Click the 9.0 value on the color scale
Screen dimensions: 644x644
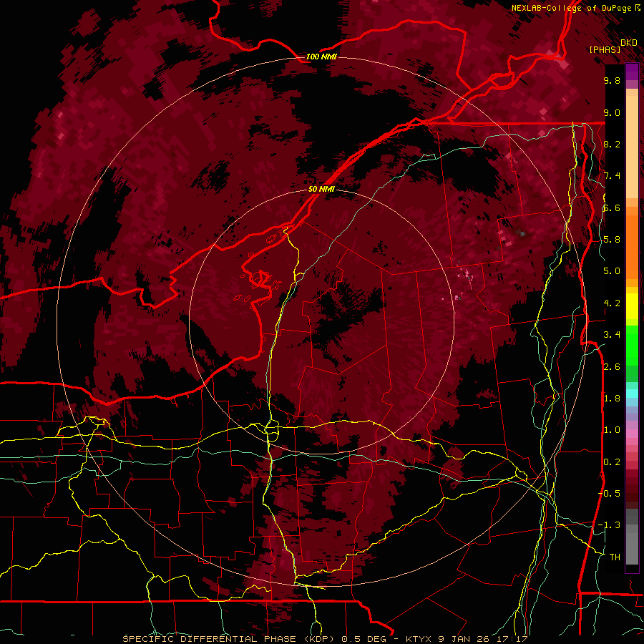click(x=612, y=113)
